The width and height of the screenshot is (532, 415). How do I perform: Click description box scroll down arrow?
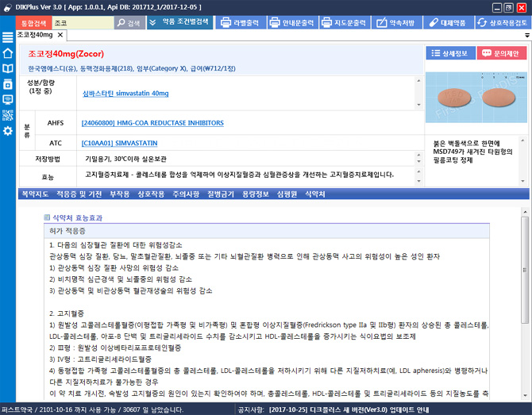pyautogui.click(x=522, y=182)
